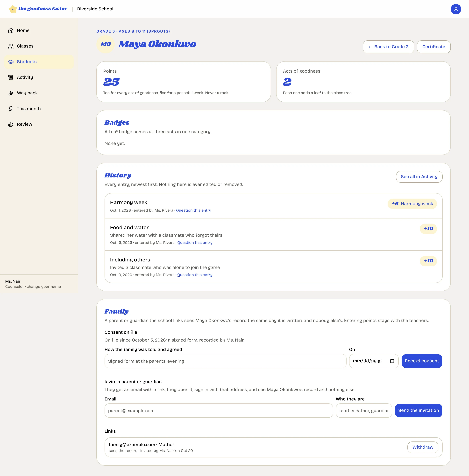Click the Points value 25

(x=111, y=82)
